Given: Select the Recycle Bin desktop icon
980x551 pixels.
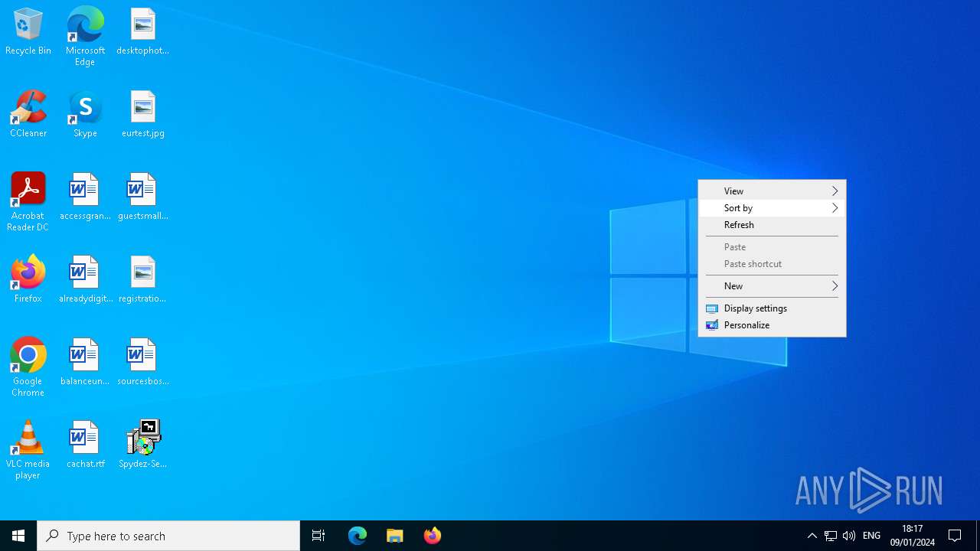Looking at the screenshot, I should 28,32.
